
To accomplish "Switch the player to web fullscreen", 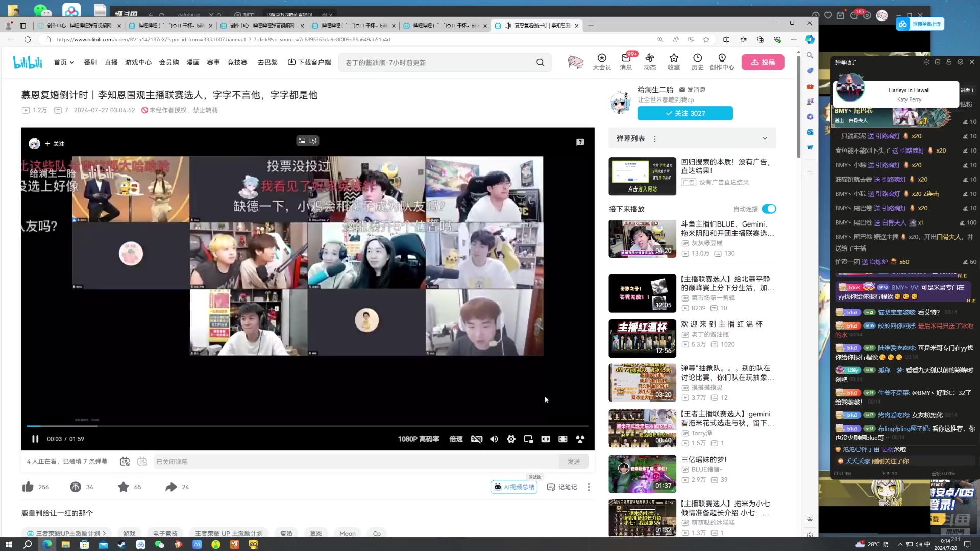I will (x=563, y=439).
